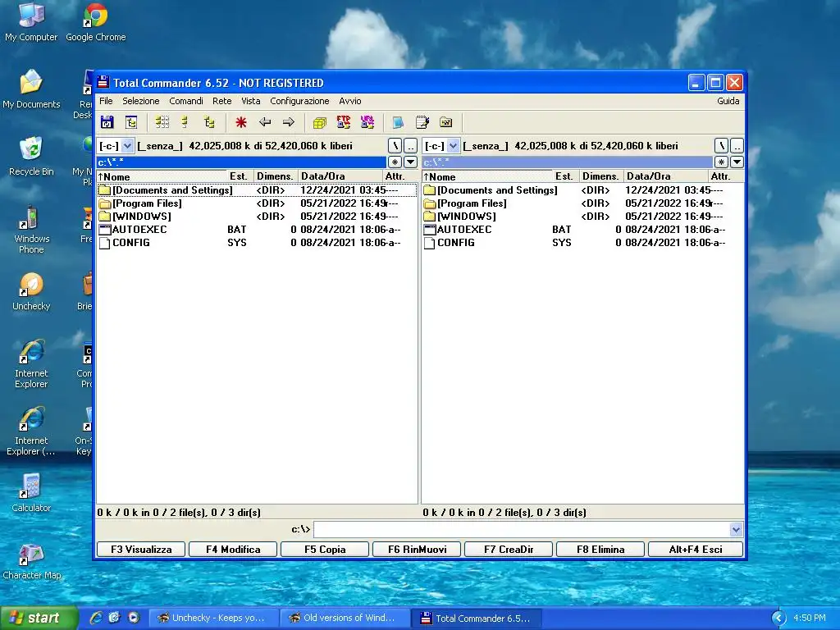The image size is (840, 630).
Task: Select [WINDOWS] folder in left panel
Action: tap(257, 217)
